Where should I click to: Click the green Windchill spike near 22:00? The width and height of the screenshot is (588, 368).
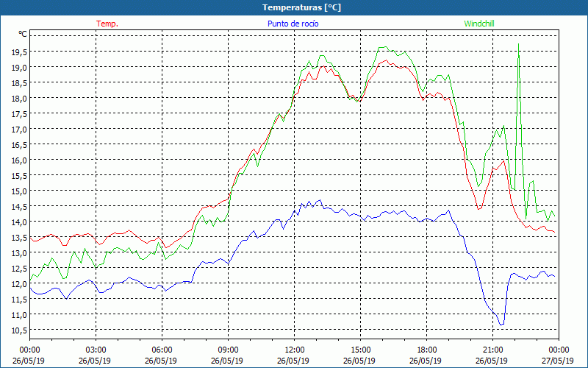[519, 44]
